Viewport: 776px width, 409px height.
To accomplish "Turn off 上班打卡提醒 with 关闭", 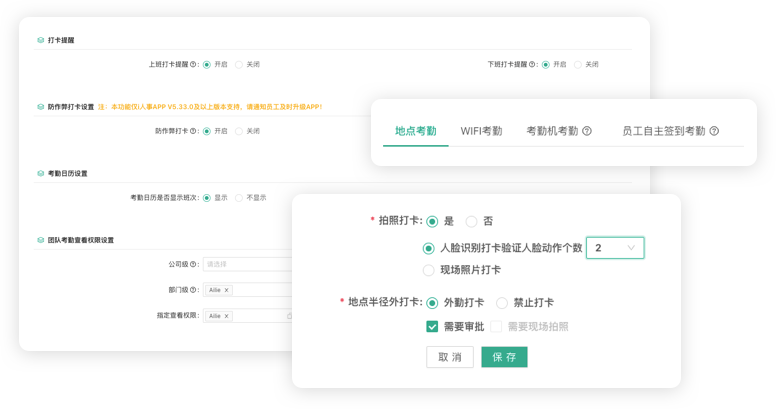I will point(239,64).
